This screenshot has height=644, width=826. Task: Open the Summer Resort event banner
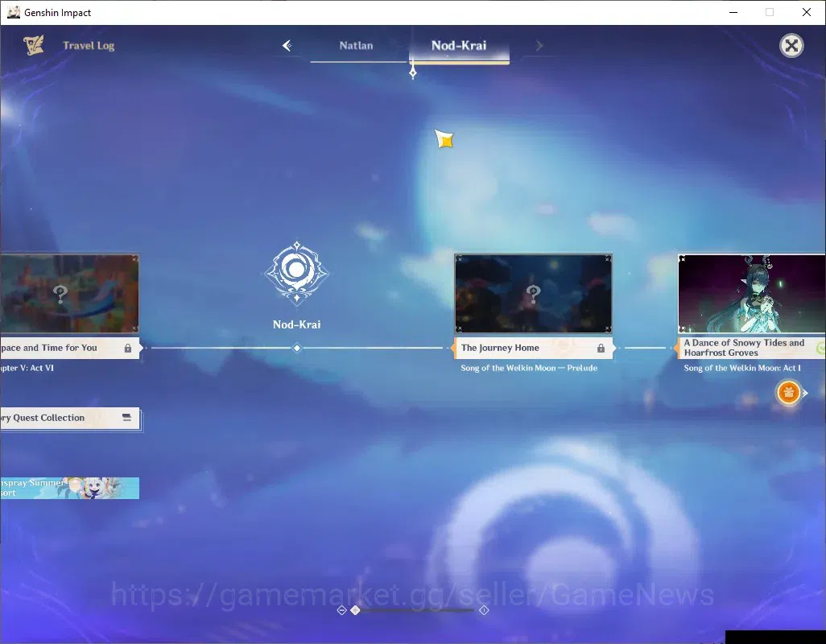(x=69, y=488)
